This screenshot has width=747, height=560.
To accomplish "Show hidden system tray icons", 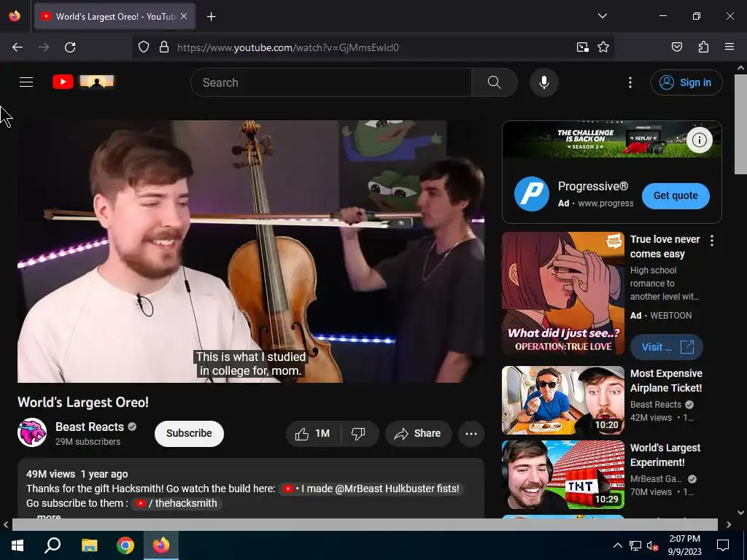I will click(617, 545).
